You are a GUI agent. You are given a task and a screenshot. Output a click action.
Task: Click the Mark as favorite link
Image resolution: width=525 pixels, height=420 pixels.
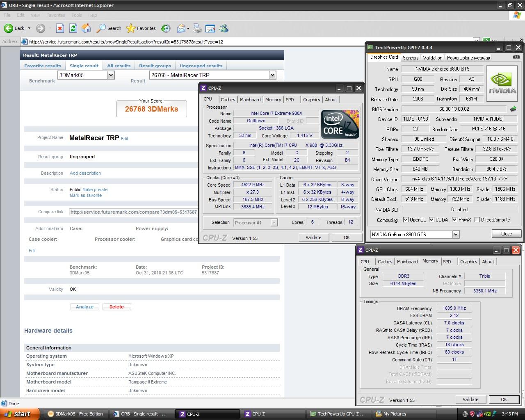click(x=86, y=195)
